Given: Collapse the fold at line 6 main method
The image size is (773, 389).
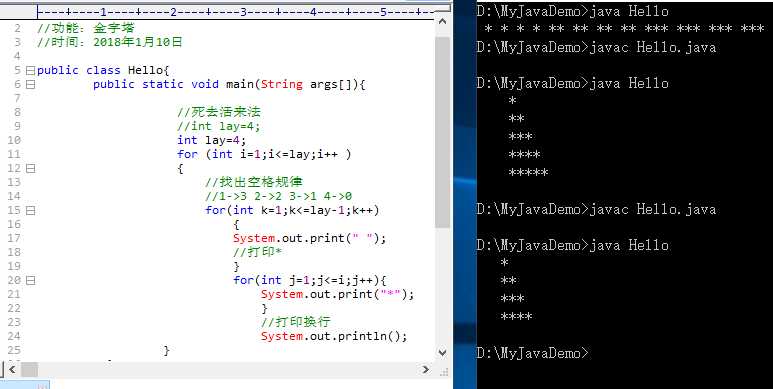Looking at the screenshot, I should click(31, 84).
